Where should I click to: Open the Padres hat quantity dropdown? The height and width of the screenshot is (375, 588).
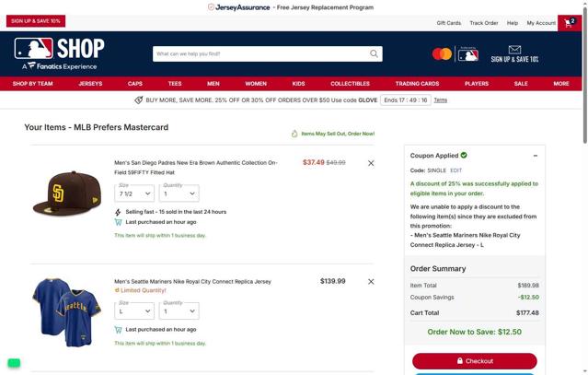point(179,193)
